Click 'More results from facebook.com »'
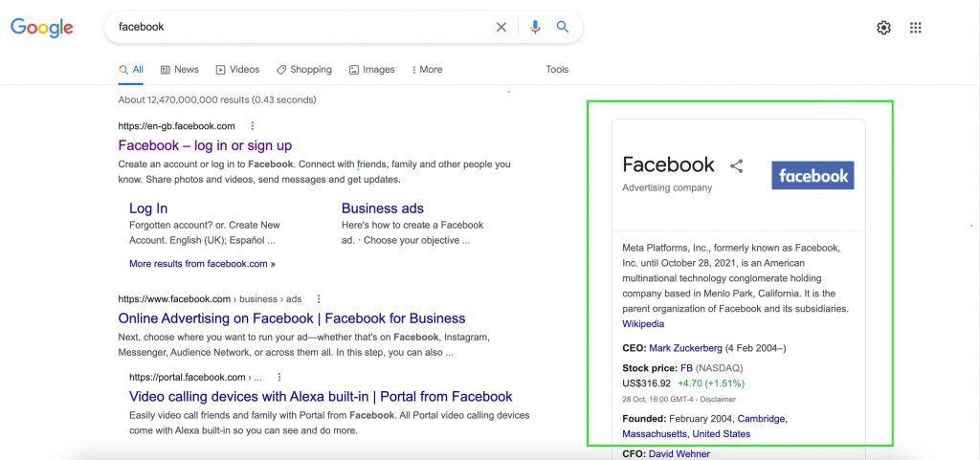 pos(202,263)
